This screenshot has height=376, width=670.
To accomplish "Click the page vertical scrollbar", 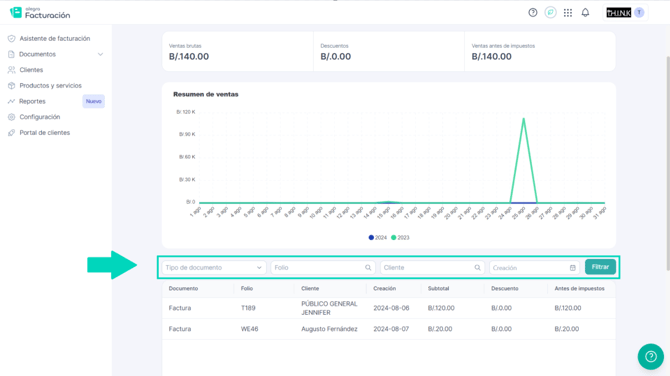I will 668,162.
